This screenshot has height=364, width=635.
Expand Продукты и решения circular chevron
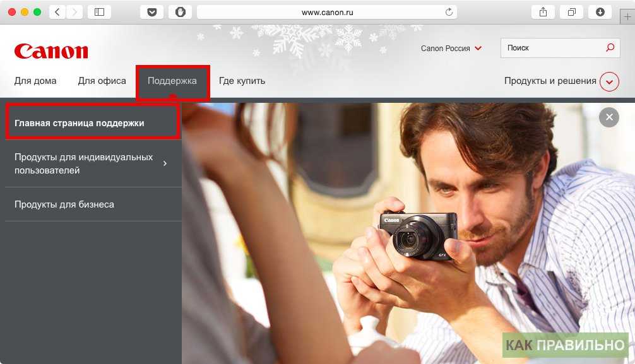click(609, 81)
